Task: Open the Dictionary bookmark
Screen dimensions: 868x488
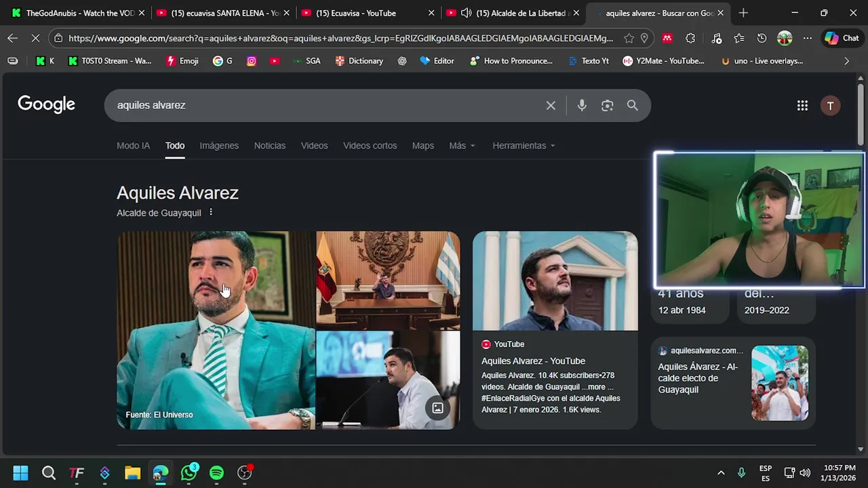Action: [x=359, y=61]
